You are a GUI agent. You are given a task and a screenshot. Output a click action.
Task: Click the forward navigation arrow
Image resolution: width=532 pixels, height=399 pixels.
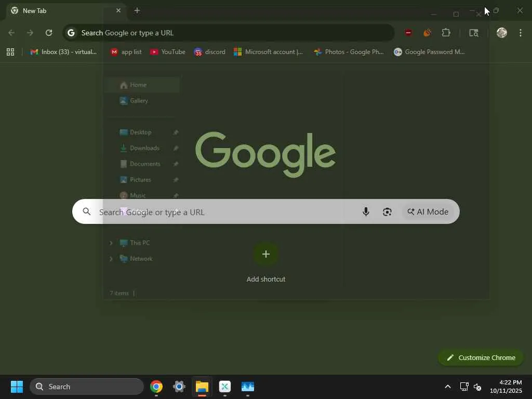coord(30,33)
